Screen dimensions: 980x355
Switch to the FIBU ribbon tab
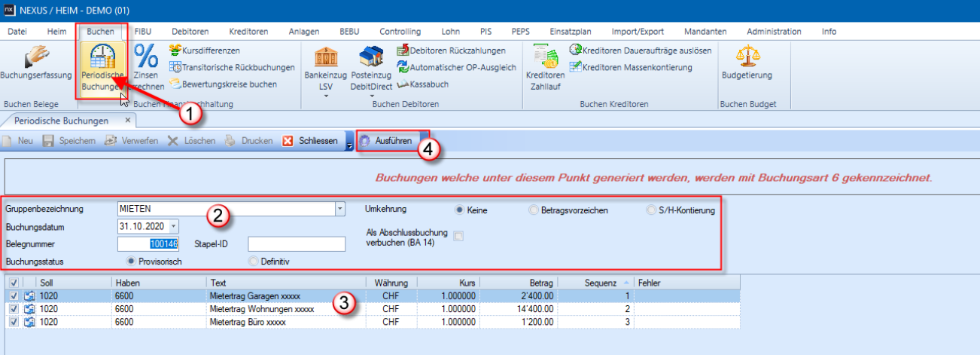[x=142, y=32]
